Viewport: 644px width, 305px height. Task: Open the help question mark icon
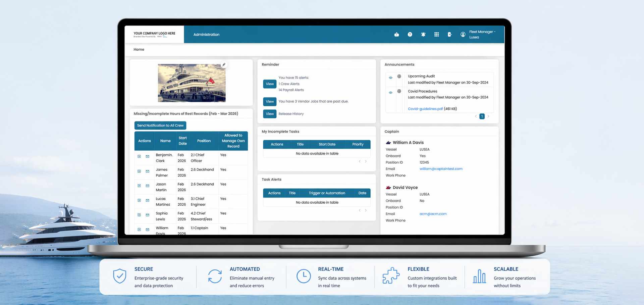tap(410, 35)
